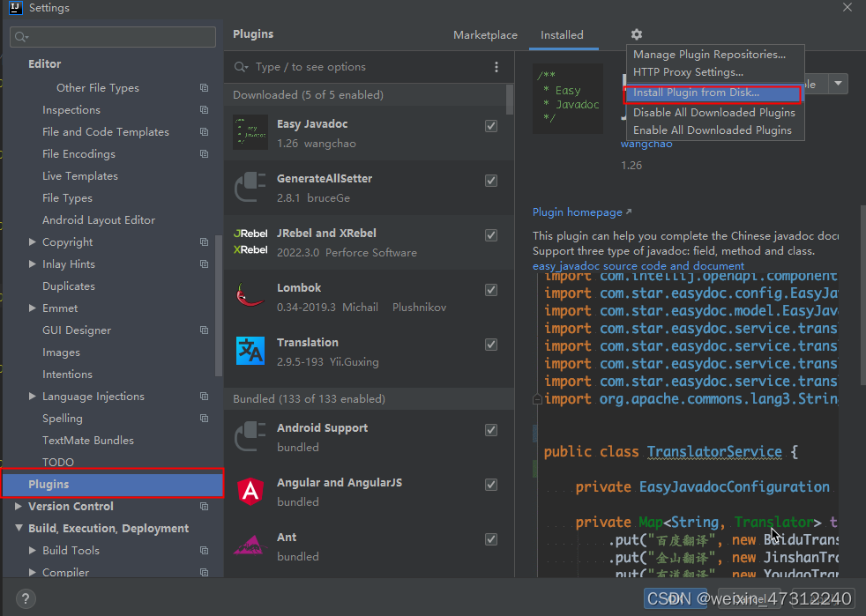Select File Types in the settings tree
This screenshot has height=616, width=866.
[x=67, y=198]
